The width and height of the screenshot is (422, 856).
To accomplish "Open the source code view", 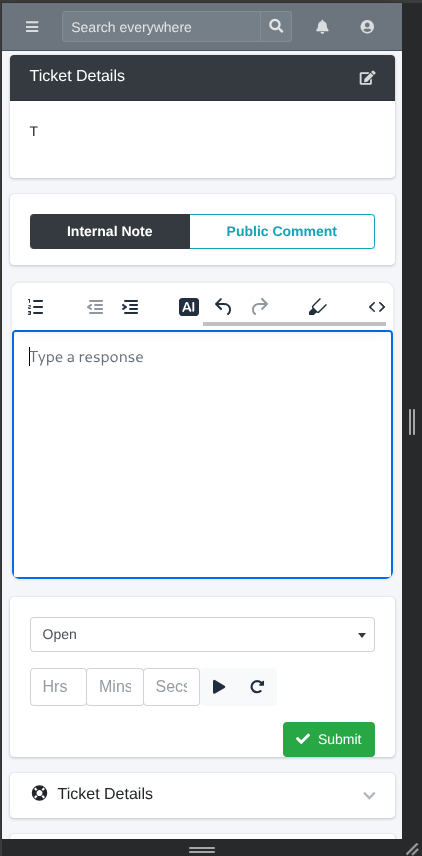I will tap(377, 307).
